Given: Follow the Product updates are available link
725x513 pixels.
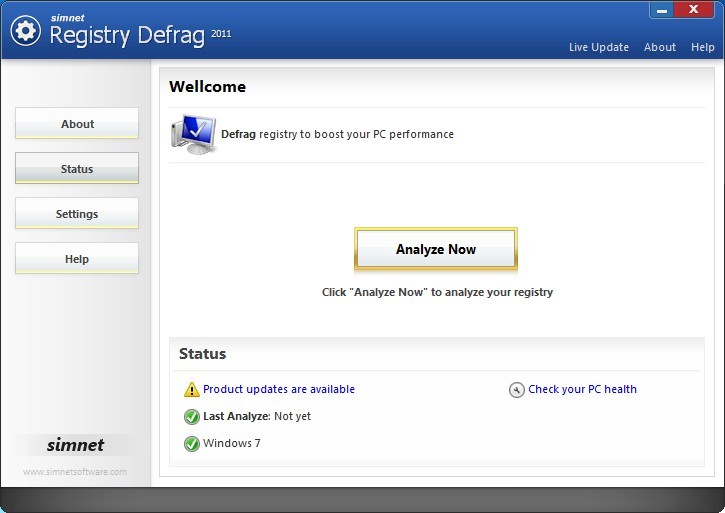Looking at the screenshot, I should (x=278, y=390).
